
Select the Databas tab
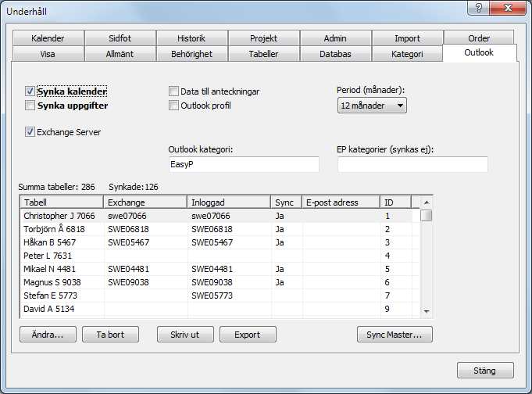point(335,54)
